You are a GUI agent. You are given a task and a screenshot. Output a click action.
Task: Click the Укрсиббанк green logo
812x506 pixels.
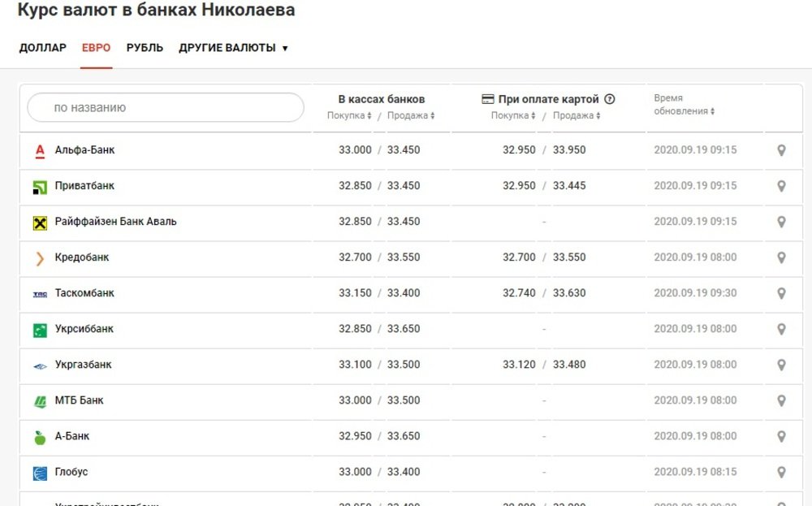pyautogui.click(x=40, y=330)
